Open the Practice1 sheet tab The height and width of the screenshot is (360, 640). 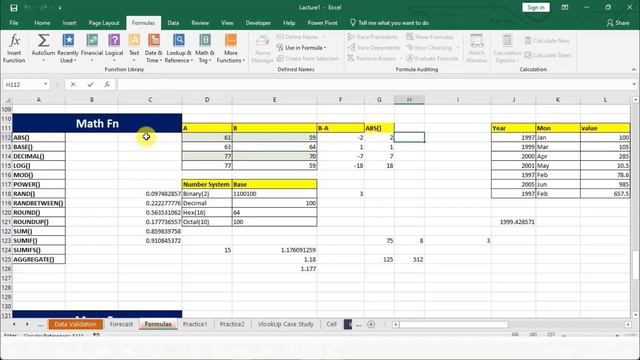click(195, 324)
